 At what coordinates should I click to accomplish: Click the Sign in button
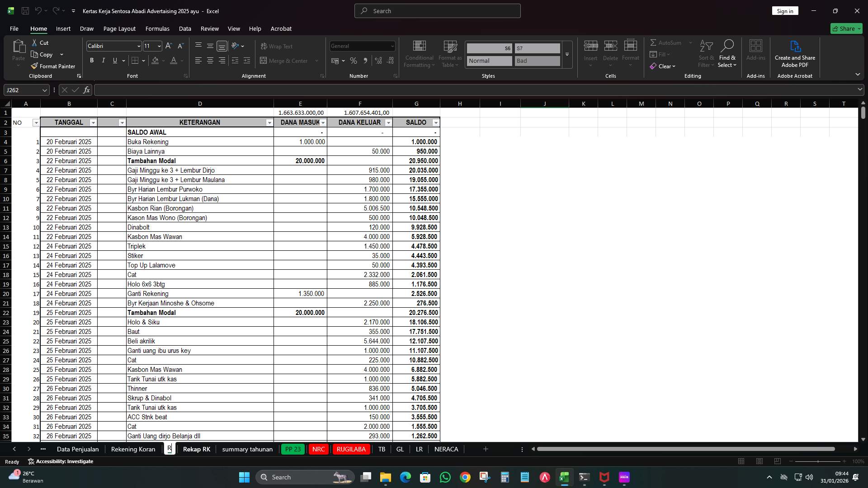(785, 11)
